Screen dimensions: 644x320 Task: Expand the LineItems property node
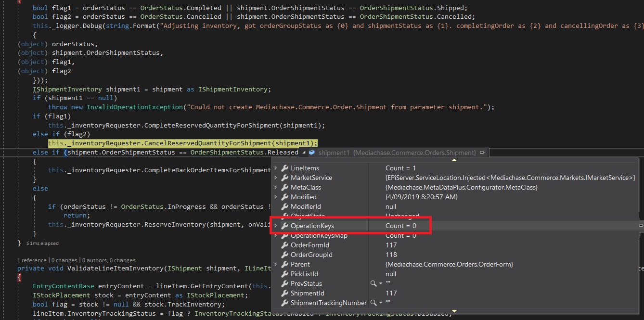[x=276, y=168]
